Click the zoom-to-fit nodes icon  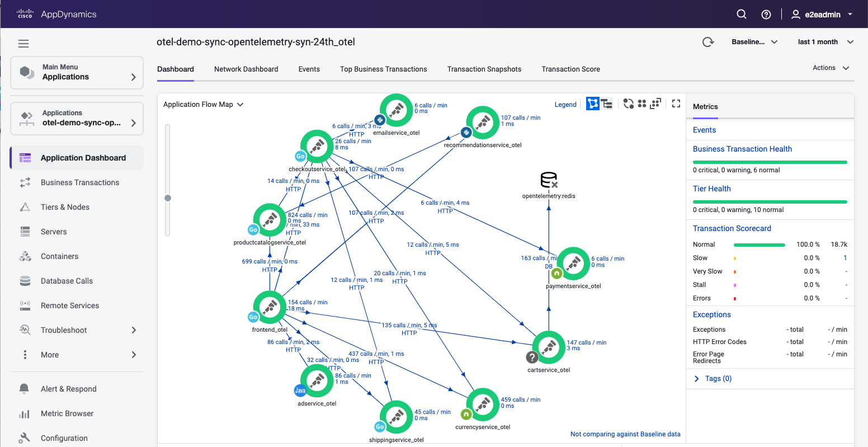[x=656, y=103]
